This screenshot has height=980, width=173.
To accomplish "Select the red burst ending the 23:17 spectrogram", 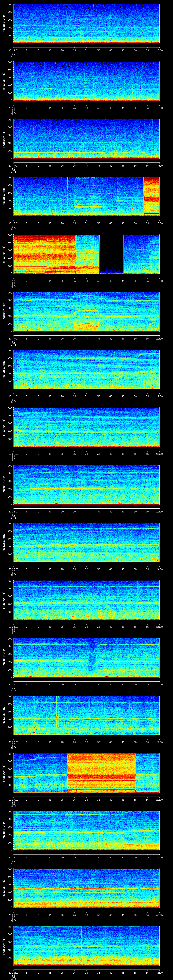I will 152,196.
